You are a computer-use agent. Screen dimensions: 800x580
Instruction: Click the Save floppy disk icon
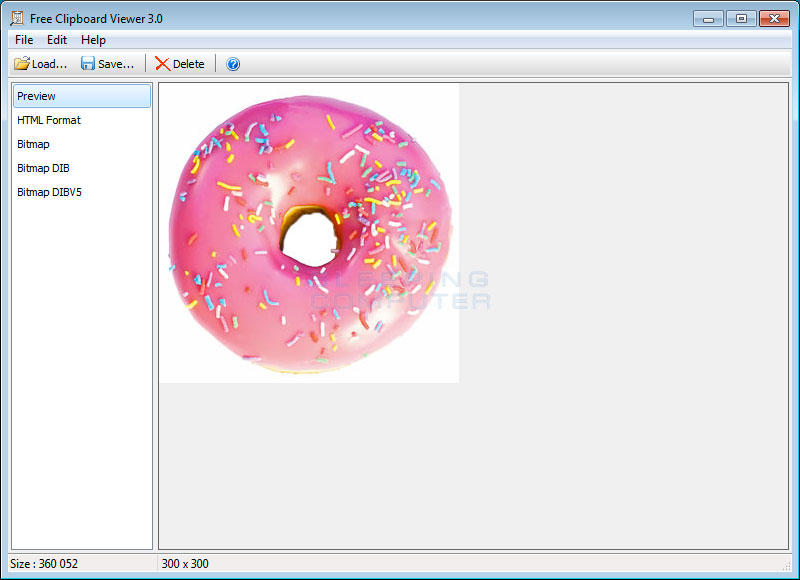[88, 64]
